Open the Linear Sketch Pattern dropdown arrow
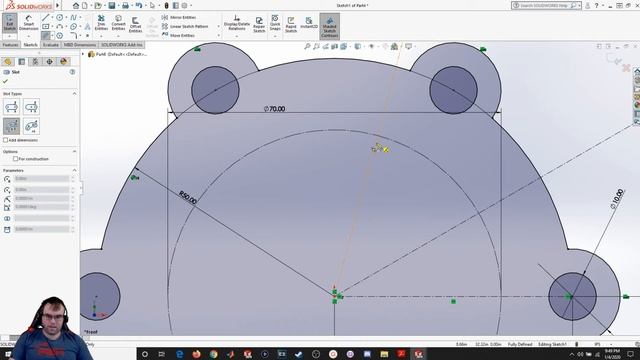Screen dimensions: 640x360 [x=218, y=27]
